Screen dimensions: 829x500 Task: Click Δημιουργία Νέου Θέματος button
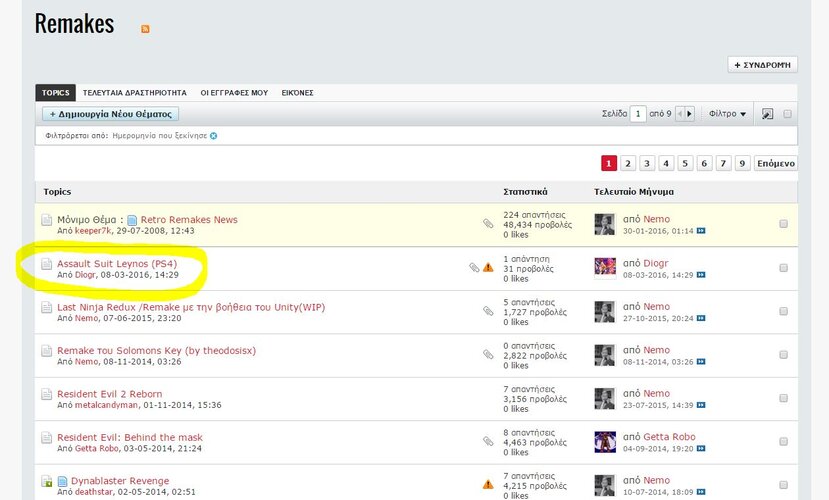[110, 114]
